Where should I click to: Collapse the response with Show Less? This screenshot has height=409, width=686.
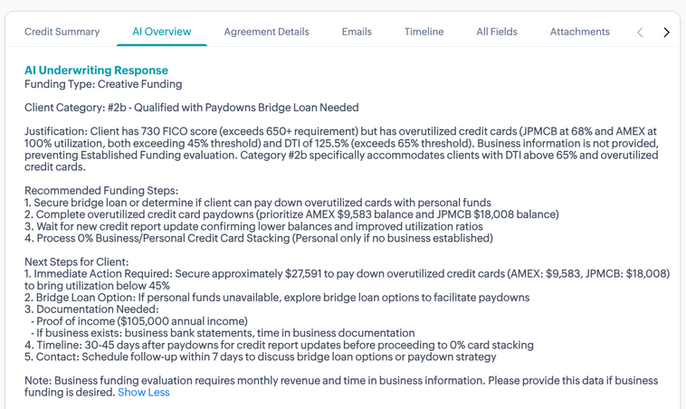[x=144, y=393]
